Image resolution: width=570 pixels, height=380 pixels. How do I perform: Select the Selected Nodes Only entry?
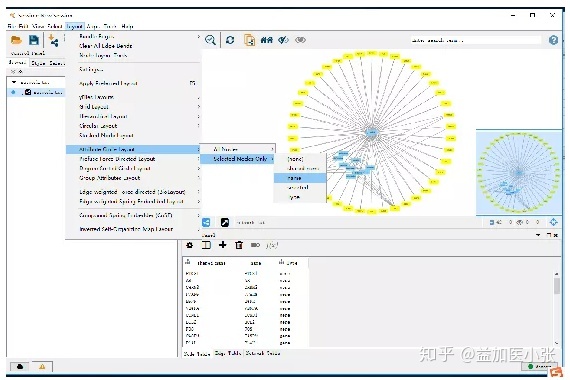(238, 159)
